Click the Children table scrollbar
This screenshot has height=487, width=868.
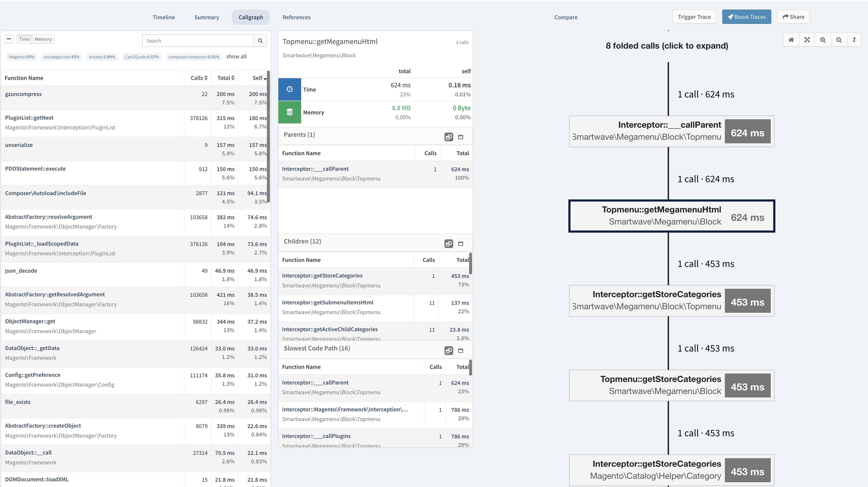[x=470, y=263]
